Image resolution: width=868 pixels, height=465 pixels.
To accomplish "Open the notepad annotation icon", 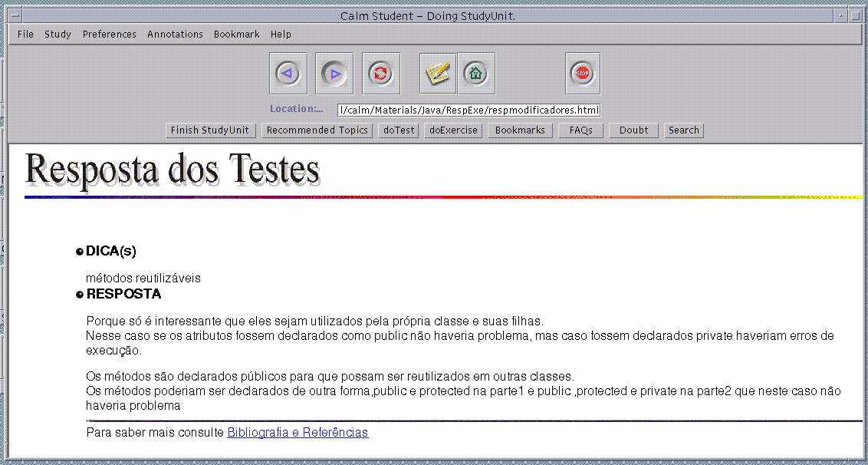I will 438,74.
